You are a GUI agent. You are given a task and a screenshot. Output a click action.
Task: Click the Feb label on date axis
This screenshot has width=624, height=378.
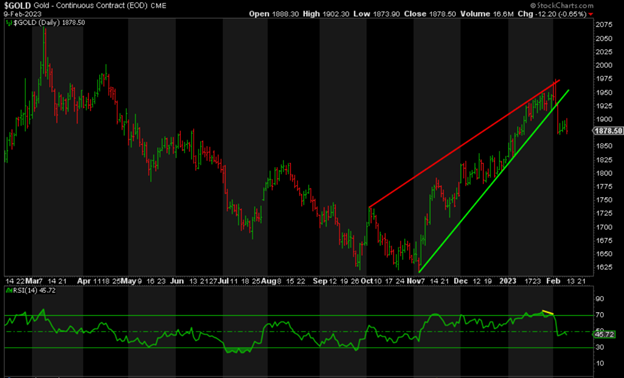(553, 281)
